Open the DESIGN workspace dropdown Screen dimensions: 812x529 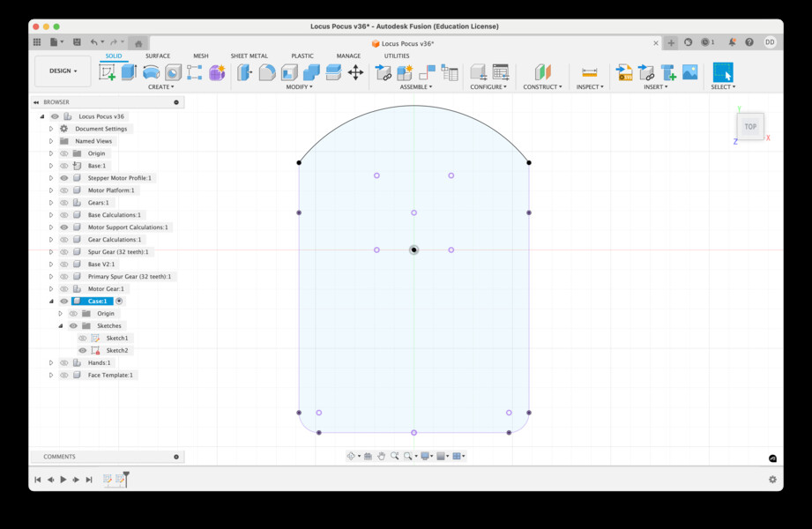coord(63,71)
